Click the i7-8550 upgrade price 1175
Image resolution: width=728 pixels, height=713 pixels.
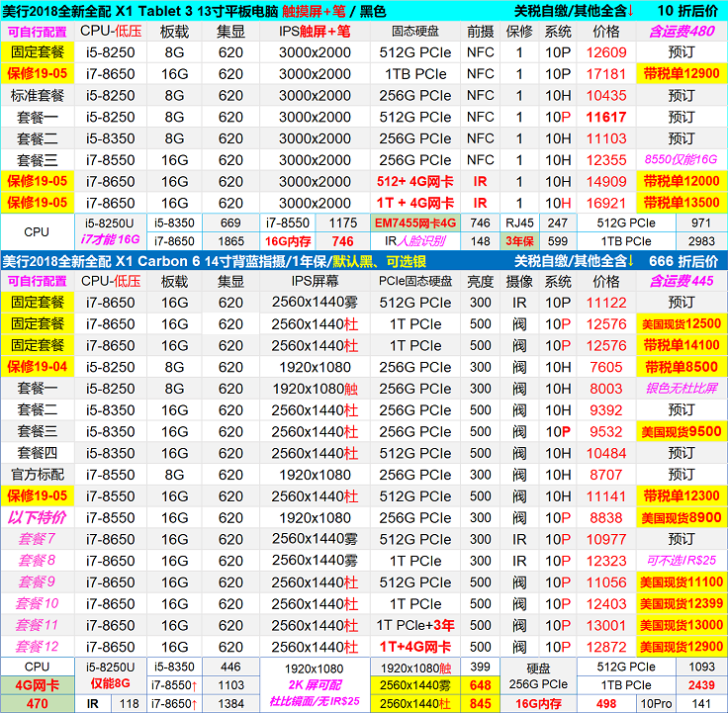click(342, 223)
